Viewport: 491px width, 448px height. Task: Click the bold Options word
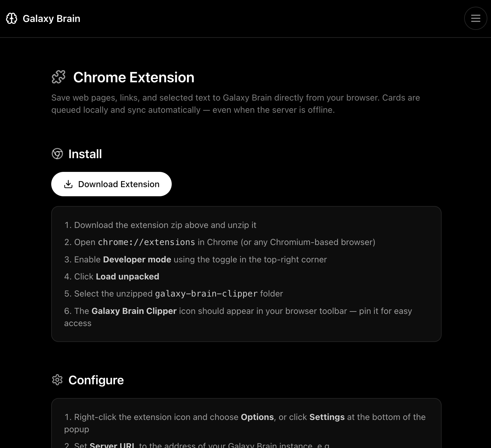(257, 417)
